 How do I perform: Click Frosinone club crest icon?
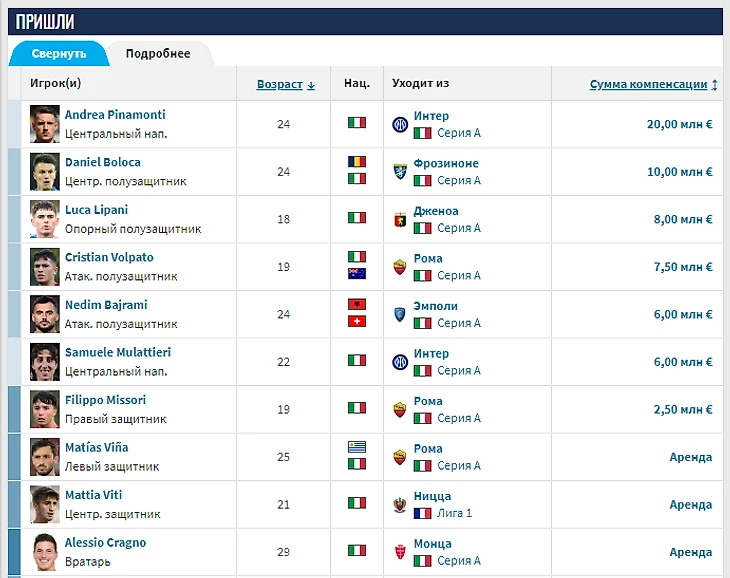tap(400, 172)
